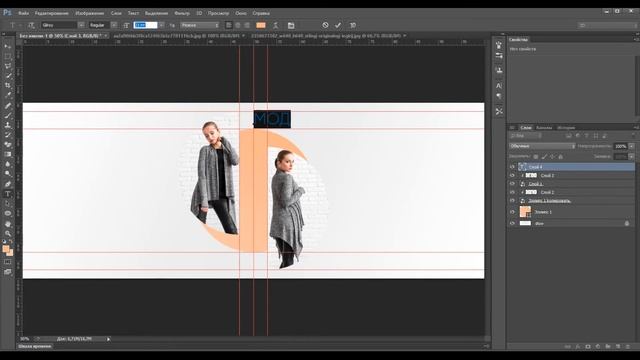Viewport: 640px width, 360px height.
Task: Align the text to the left
Action: click(x=229, y=25)
